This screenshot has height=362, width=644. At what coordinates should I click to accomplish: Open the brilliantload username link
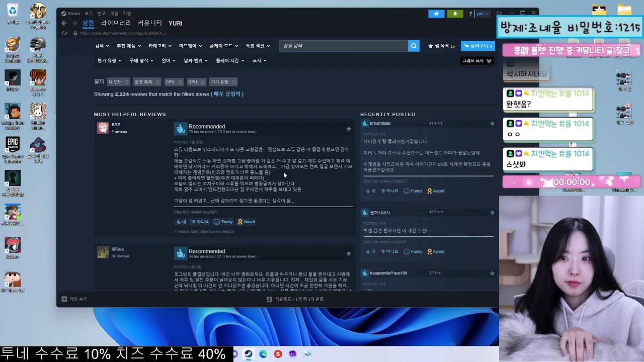(x=380, y=123)
